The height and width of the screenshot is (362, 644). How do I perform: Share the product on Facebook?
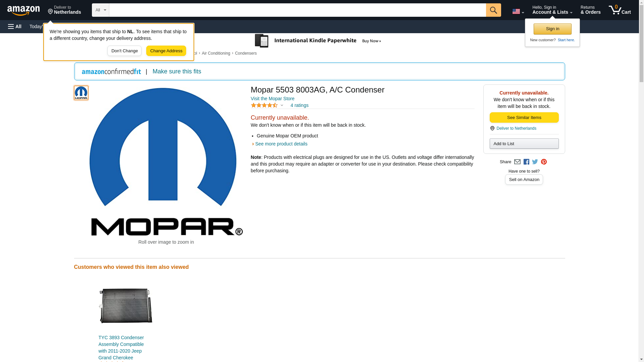pos(526,162)
